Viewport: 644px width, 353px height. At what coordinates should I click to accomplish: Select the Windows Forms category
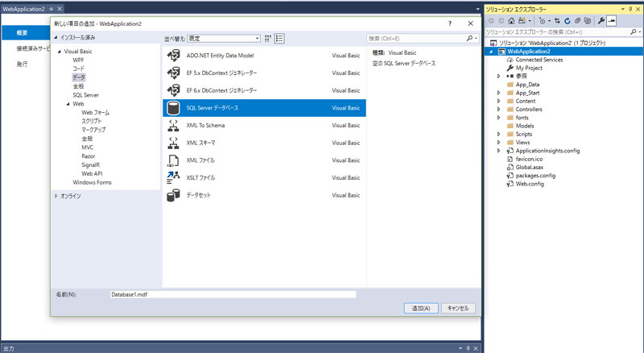coord(92,182)
